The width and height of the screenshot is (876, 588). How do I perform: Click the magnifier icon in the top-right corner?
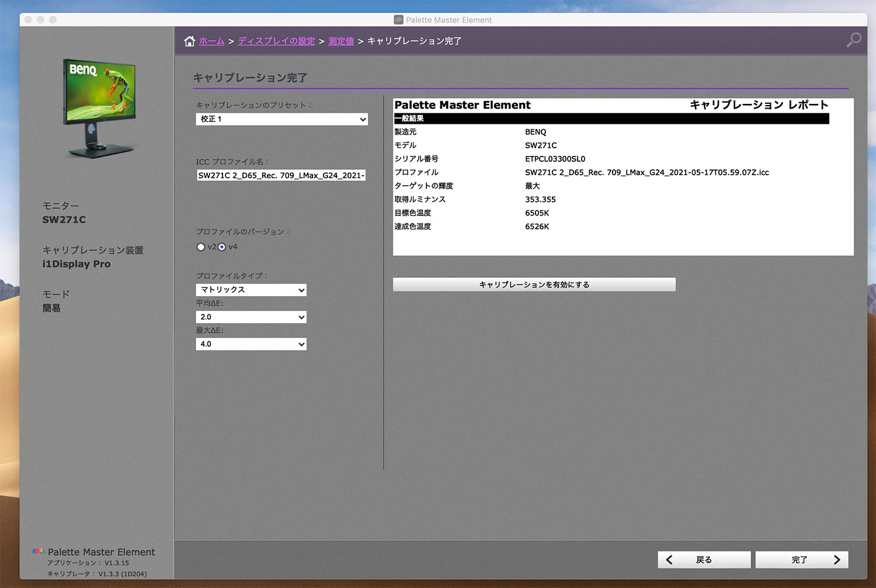click(854, 40)
